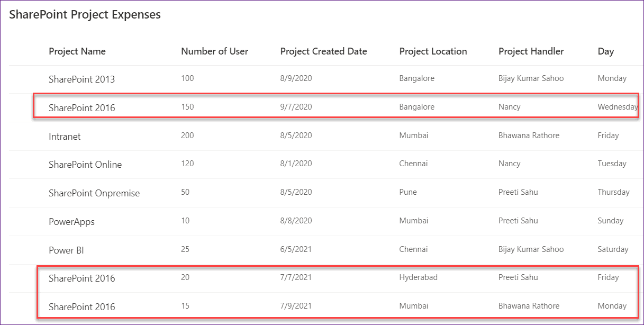This screenshot has width=644, height=325.
Task: Select the Power BI row
Action: click(x=66, y=249)
